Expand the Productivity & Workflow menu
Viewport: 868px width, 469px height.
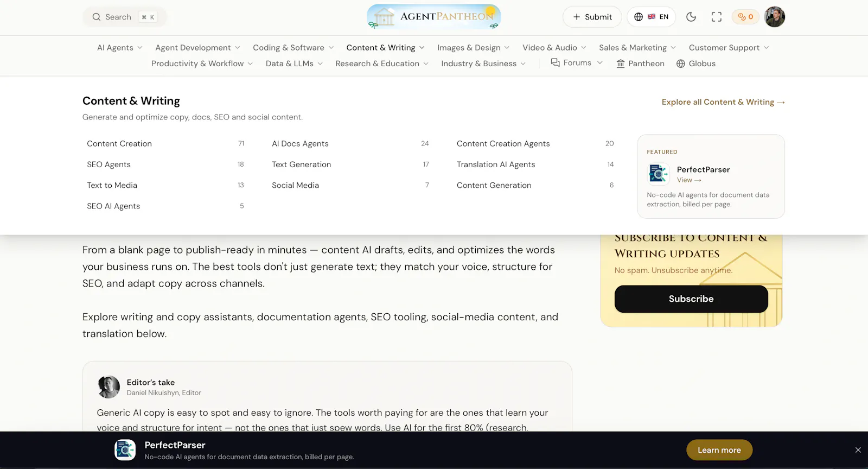202,64
